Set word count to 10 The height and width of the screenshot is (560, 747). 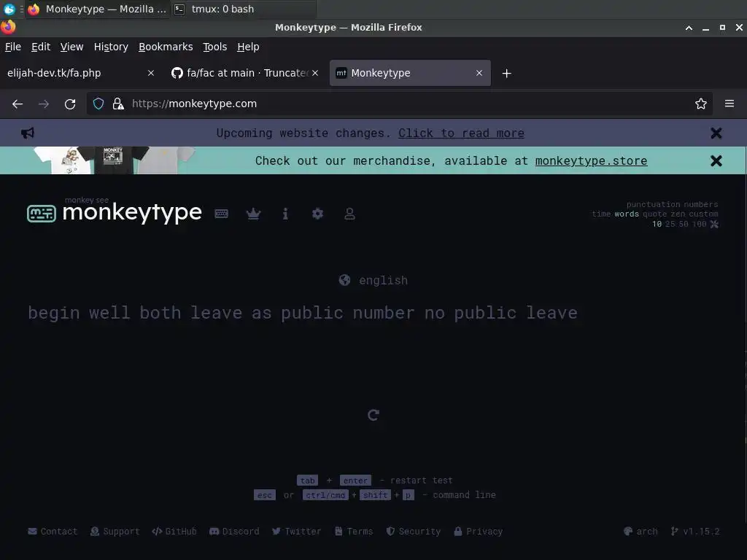(x=657, y=224)
